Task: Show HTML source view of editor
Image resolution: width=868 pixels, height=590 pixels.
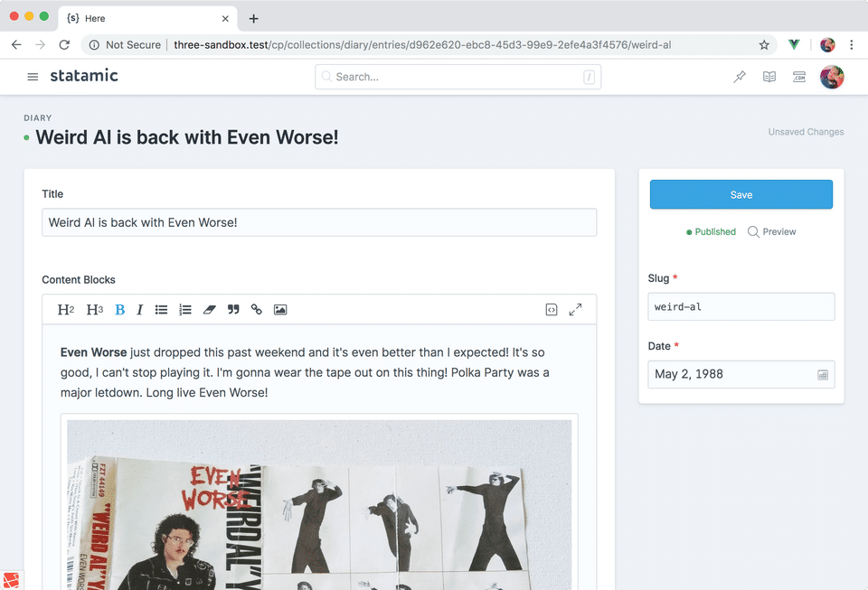Action: 552,310
